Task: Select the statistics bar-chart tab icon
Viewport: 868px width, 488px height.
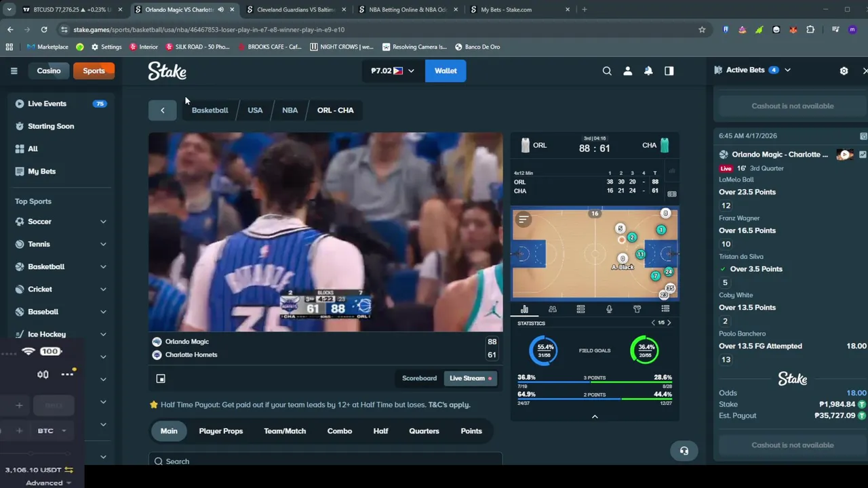Action: (x=524, y=309)
